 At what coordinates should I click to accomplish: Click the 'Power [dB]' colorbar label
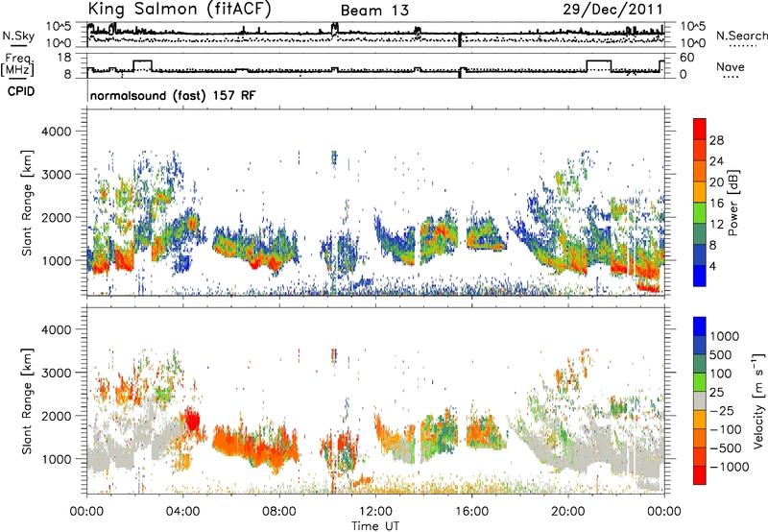pyautogui.click(x=733, y=203)
